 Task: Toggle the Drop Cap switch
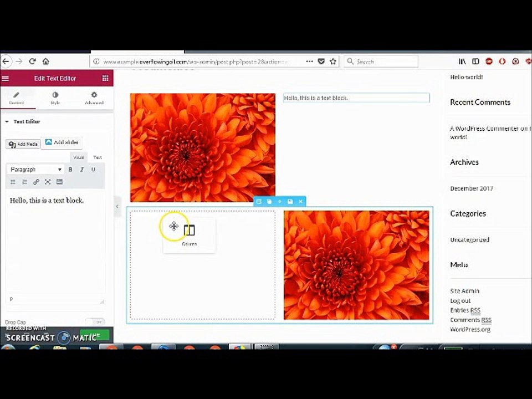(95, 321)
